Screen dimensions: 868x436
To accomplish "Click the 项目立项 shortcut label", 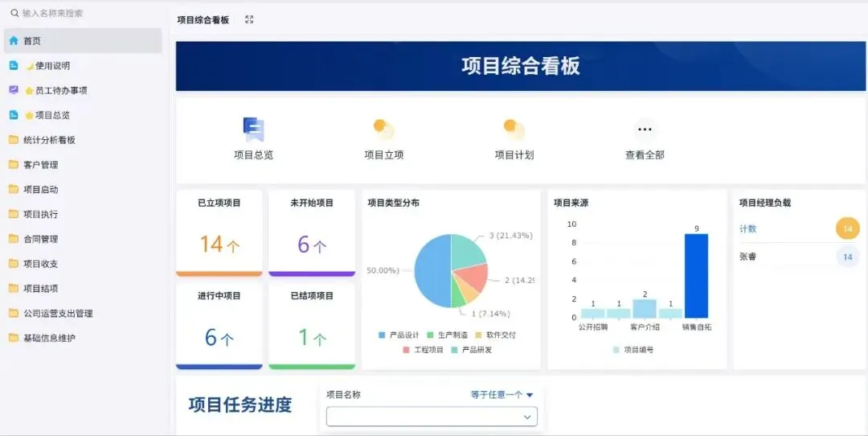I will click(383, 155).
